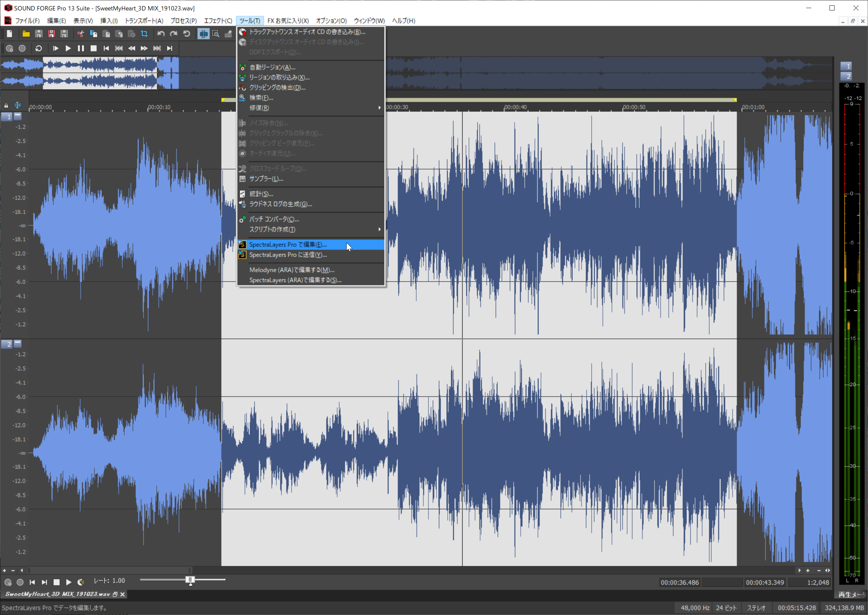
Task: Select the Magnify tool in the toolbar
Action: [216, 34]
